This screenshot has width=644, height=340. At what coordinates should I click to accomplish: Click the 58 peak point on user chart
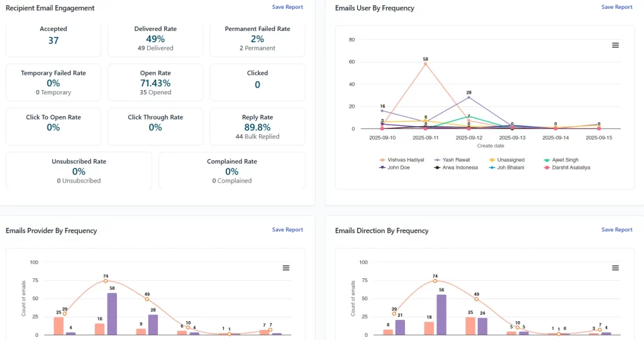click(426, 64)
